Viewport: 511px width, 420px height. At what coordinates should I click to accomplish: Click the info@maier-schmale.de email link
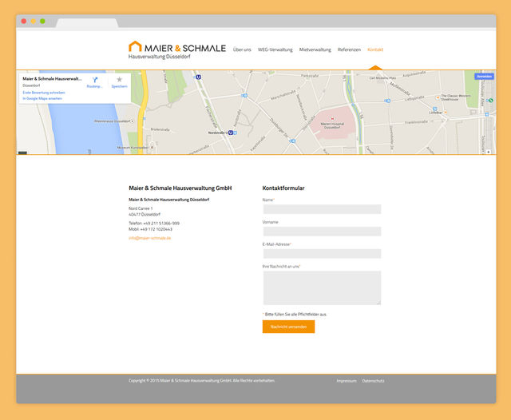[x=150, y=238]
